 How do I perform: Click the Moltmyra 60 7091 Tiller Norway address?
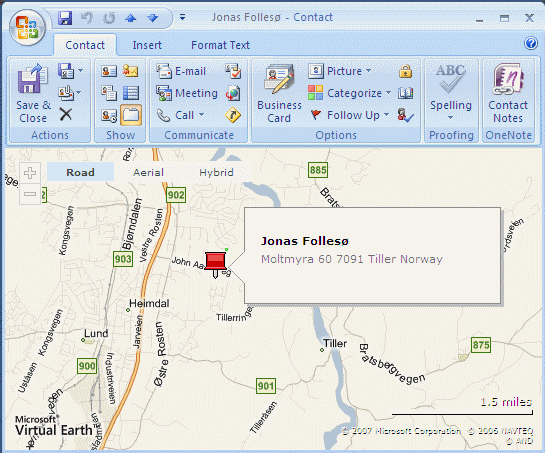click(x=352, y=259)
